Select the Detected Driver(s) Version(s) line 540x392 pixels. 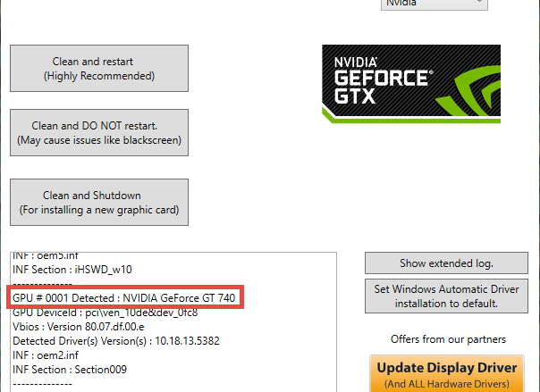click(x=116, y=341)
